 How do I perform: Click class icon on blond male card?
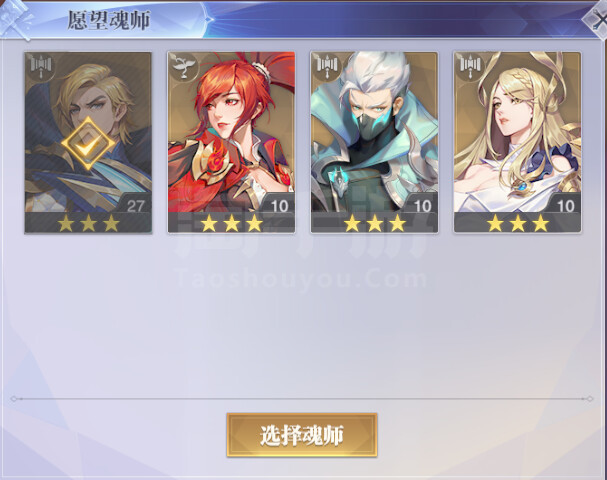(41, 64)
